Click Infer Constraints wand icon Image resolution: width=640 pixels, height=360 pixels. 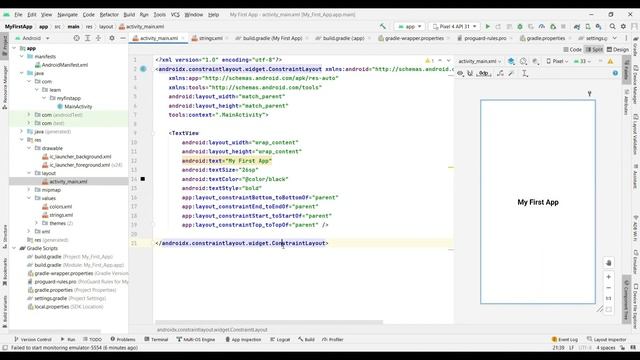tap(511, 73)
